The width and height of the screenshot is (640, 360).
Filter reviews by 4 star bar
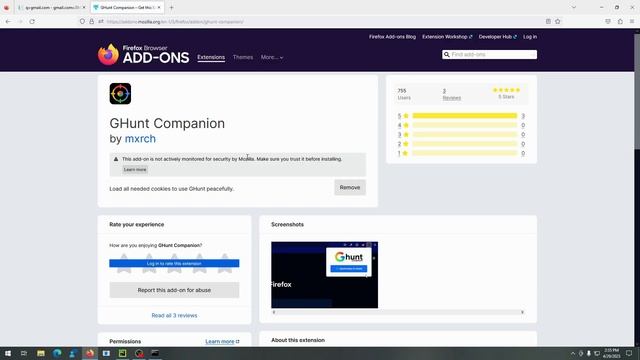pos(464,125)
